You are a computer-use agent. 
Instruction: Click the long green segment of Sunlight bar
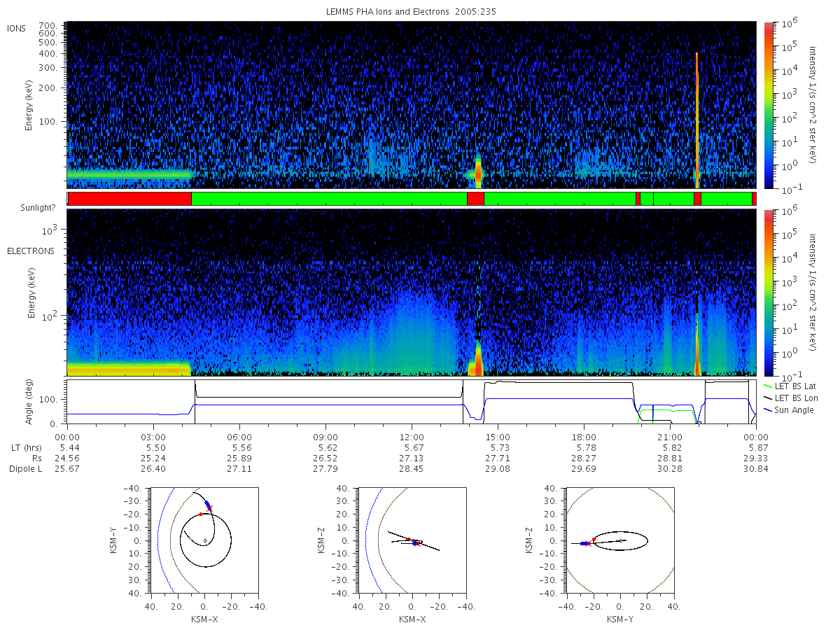point(329,199)
